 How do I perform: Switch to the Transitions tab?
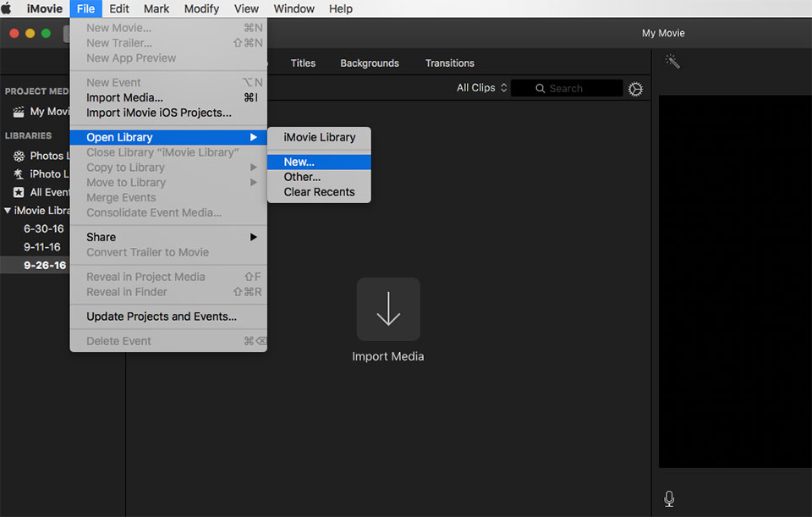(449, 63)
